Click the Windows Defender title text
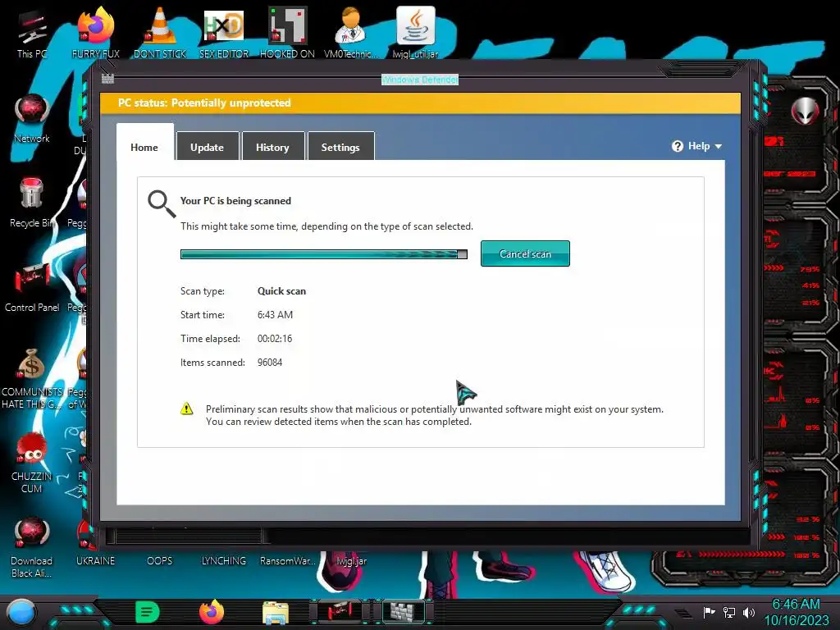The width and height of the screenshot is (840, 630). click(419, 80)
